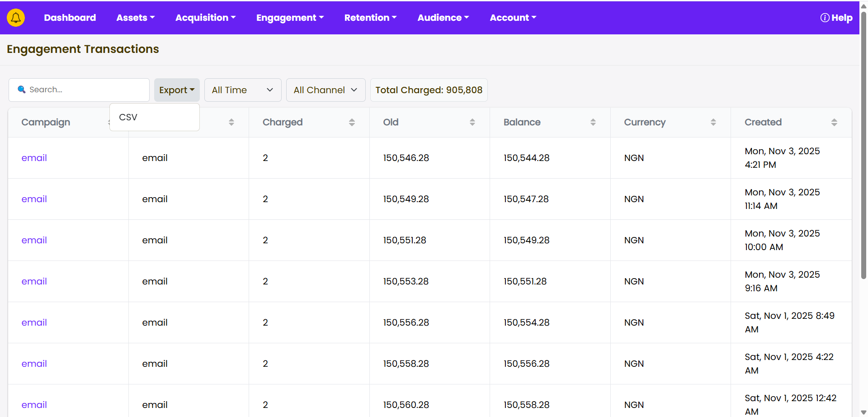868x417 pixels.
Task: Sort table by Currency column arrows
Action: coord(713,122)
